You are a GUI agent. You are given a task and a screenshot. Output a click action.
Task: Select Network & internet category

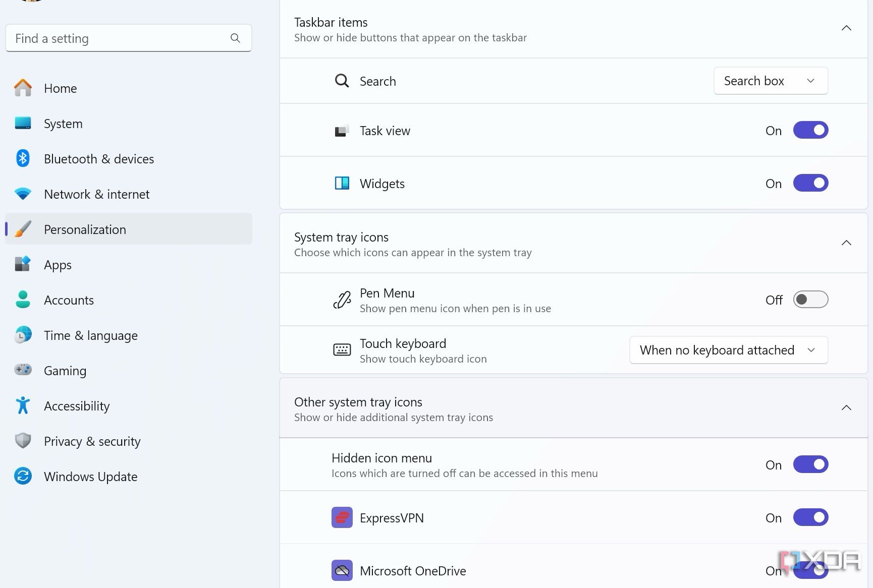tap(128, 194)
